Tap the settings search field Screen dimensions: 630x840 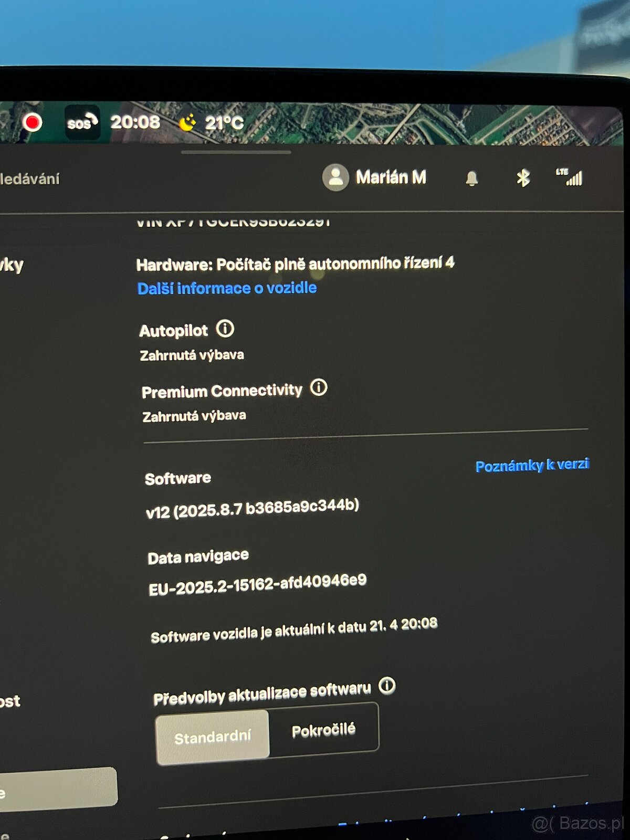(30, 179)
